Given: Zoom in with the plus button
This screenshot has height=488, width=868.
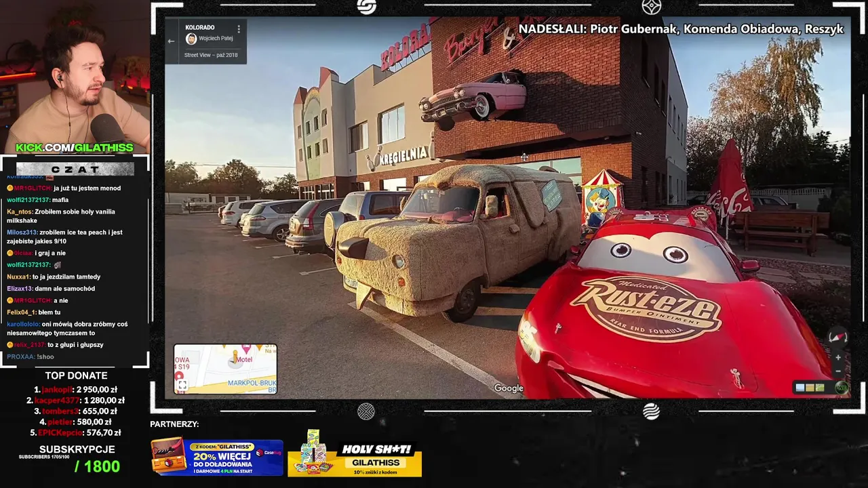Looking at the screenshot, I should (x=838, y=357).
